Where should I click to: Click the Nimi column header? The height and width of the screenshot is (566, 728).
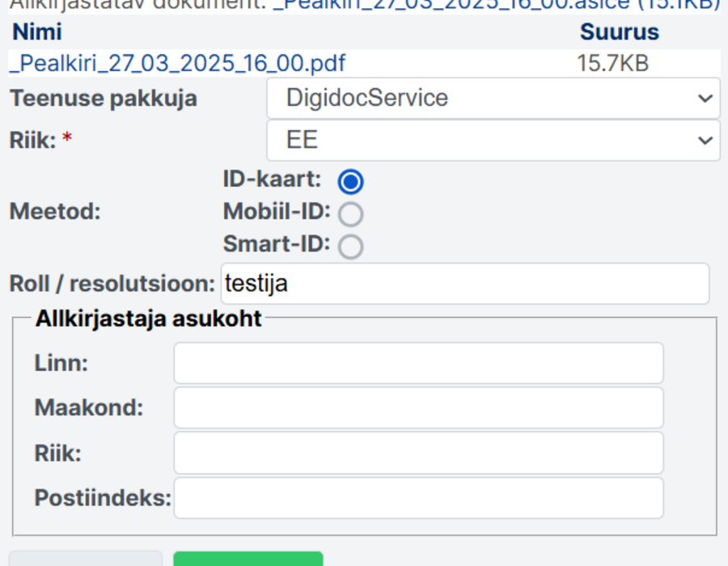(x=37, y=32)
